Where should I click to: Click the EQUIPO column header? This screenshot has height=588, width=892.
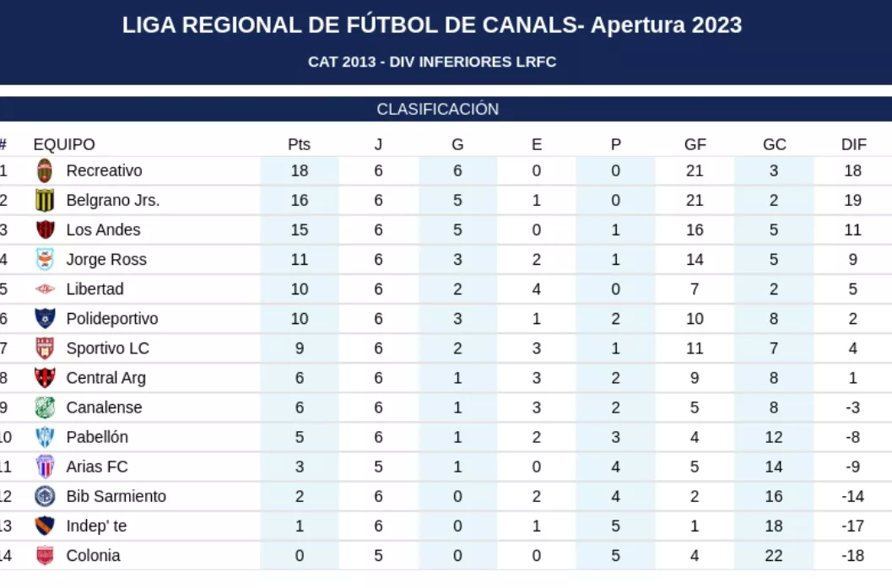point(64,144)
